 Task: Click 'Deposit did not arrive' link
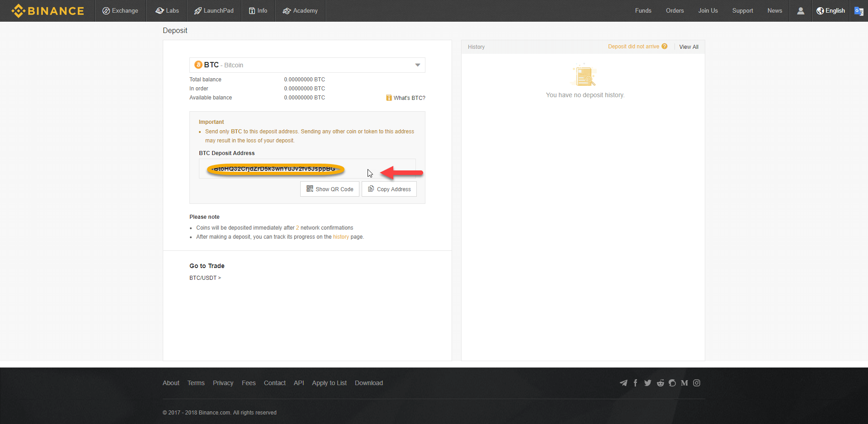coord(633,47)
